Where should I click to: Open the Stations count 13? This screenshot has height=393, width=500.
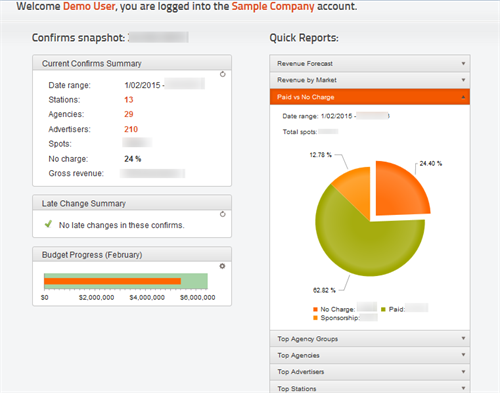(x=129, y=100)
